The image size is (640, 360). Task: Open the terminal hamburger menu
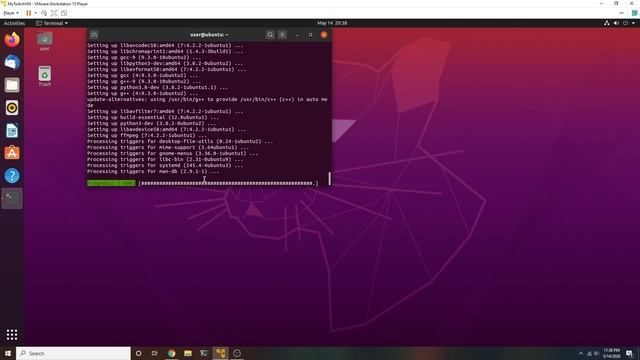pyautogui.click(x=282, y=35)
